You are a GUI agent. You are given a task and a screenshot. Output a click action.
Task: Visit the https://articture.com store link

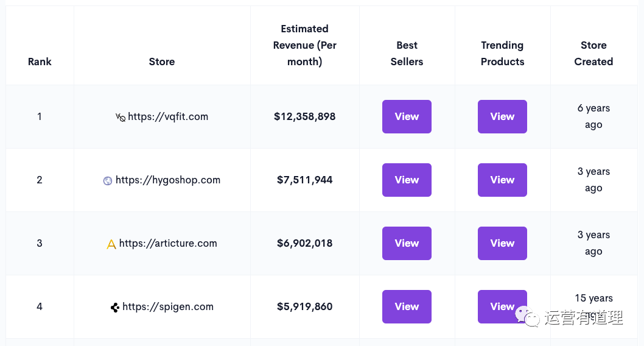pyautogui.click(x=168, y=243)
